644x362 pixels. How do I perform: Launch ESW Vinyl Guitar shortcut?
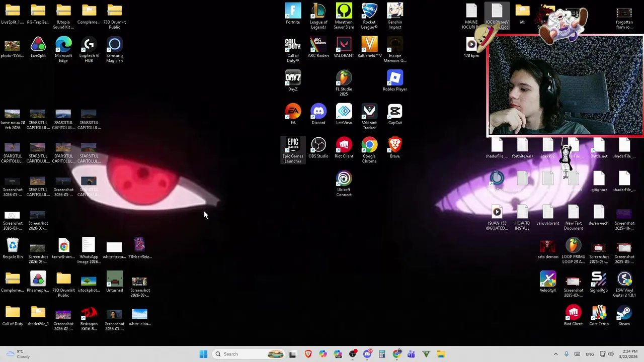[x=624, y=284]
